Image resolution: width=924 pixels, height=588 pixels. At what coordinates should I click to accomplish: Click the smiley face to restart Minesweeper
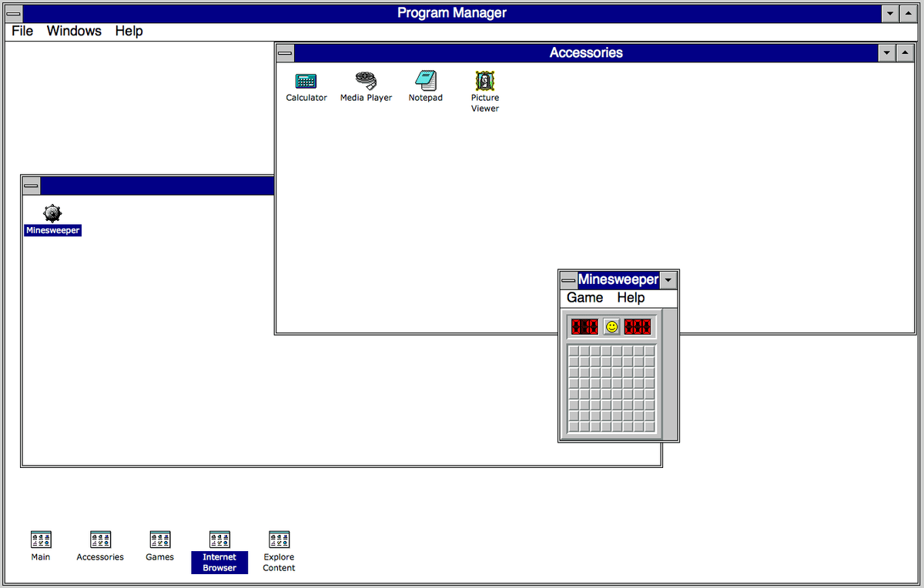611,326
